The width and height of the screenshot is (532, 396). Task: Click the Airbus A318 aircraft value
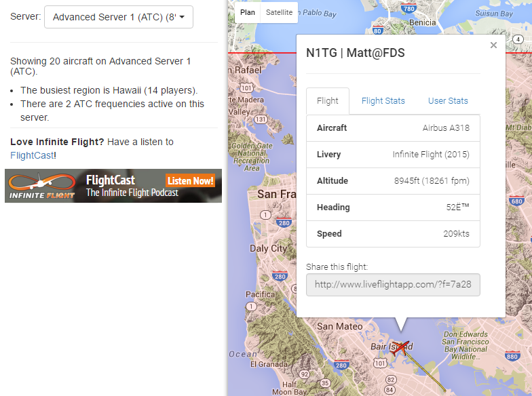click(446, 127)
